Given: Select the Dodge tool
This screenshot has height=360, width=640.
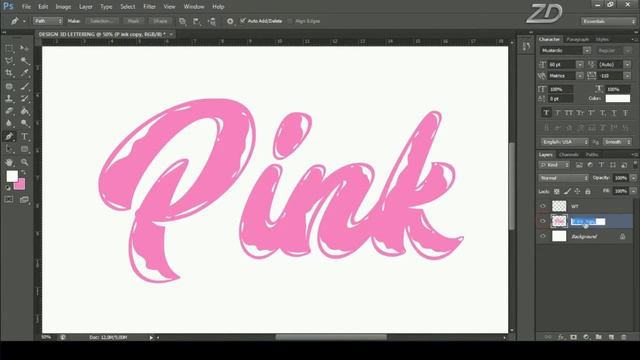Looking at the screenshot, I should [24, 123].
